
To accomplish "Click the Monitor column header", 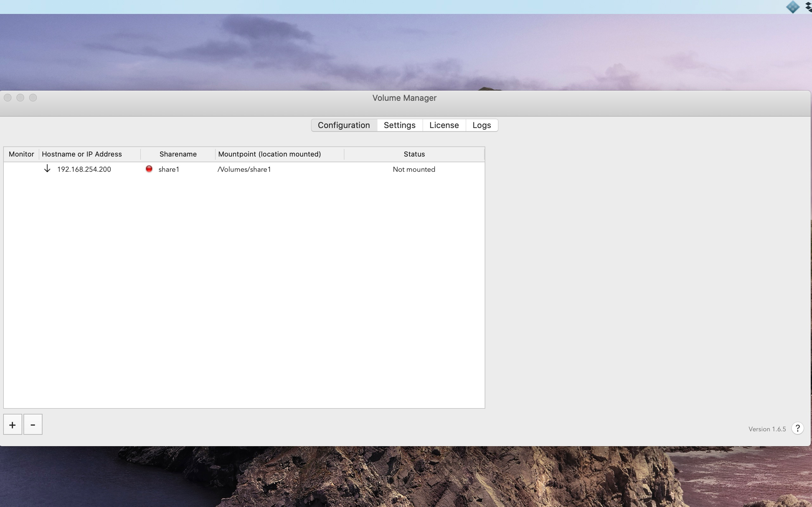I will point(21,154).
